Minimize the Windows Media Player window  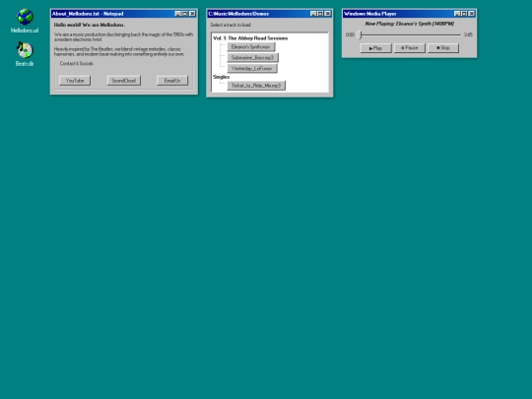[457, 14]
